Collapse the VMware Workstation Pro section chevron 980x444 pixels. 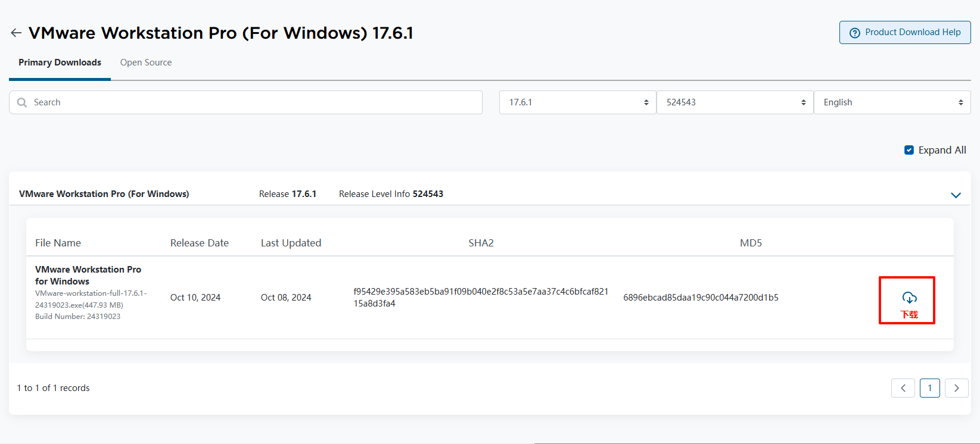956,195
